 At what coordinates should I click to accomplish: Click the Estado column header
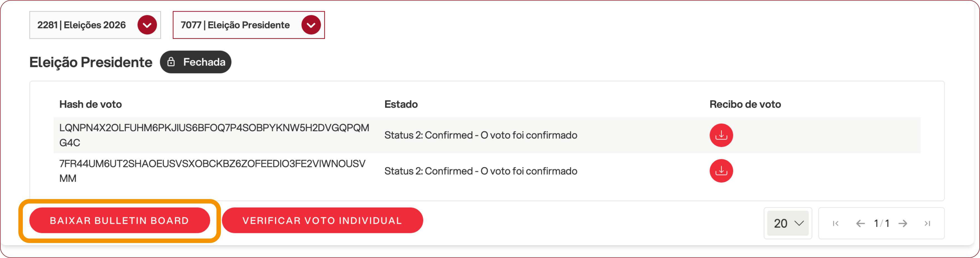point(401,104)
